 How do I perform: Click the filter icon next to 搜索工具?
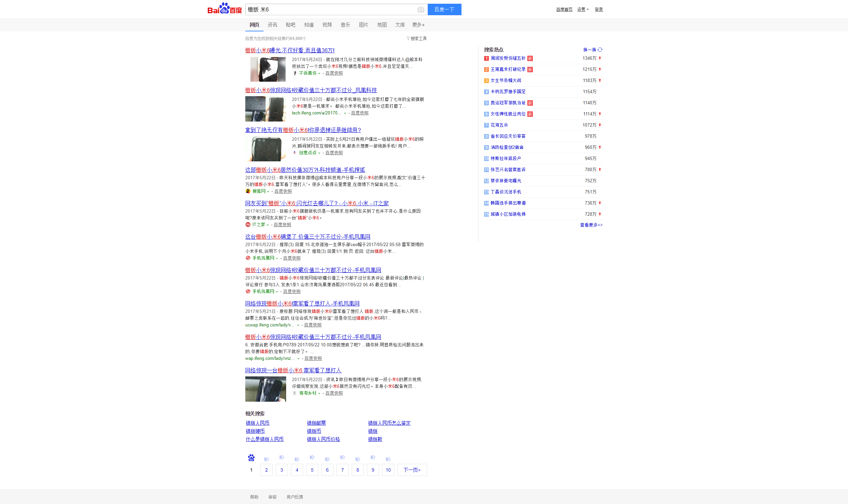tap(408, 39)
